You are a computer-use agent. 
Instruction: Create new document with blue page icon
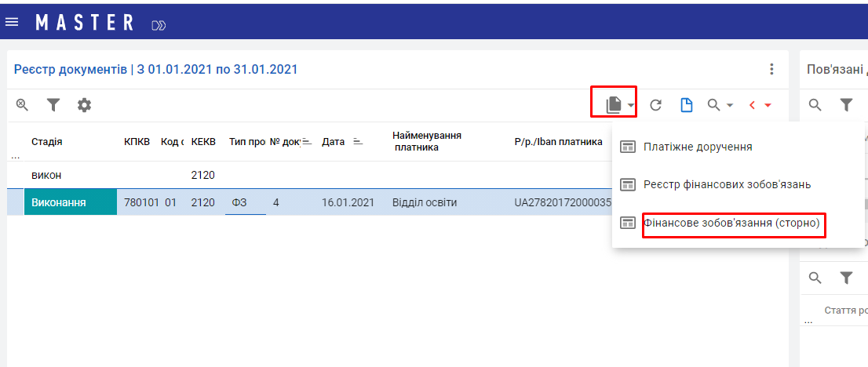pos(686,104)
